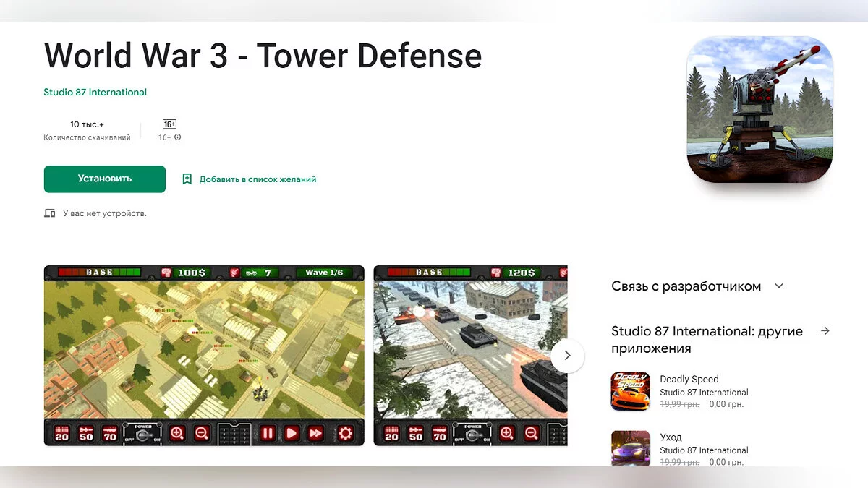
Task: Toggle the POWER switch in second screenshot
Action: click(472, 433)
